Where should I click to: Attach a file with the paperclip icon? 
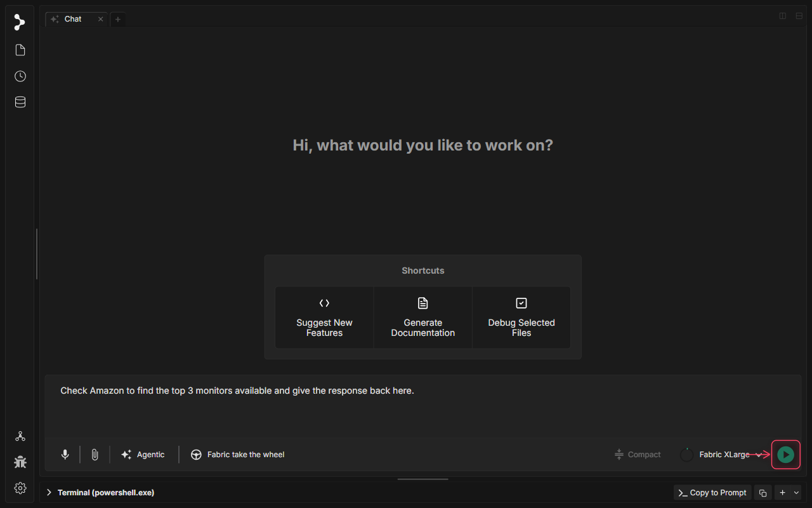(x=95, y=455)
